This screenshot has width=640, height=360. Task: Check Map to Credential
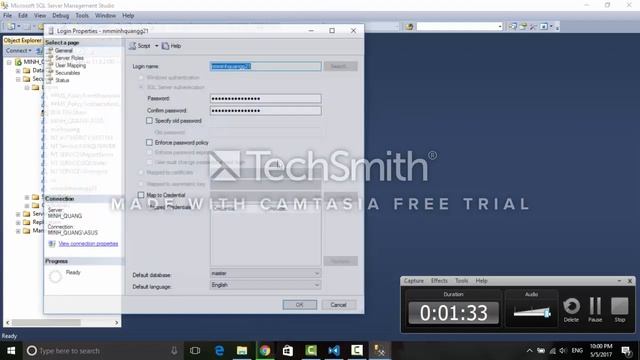[x=141, y=195]
